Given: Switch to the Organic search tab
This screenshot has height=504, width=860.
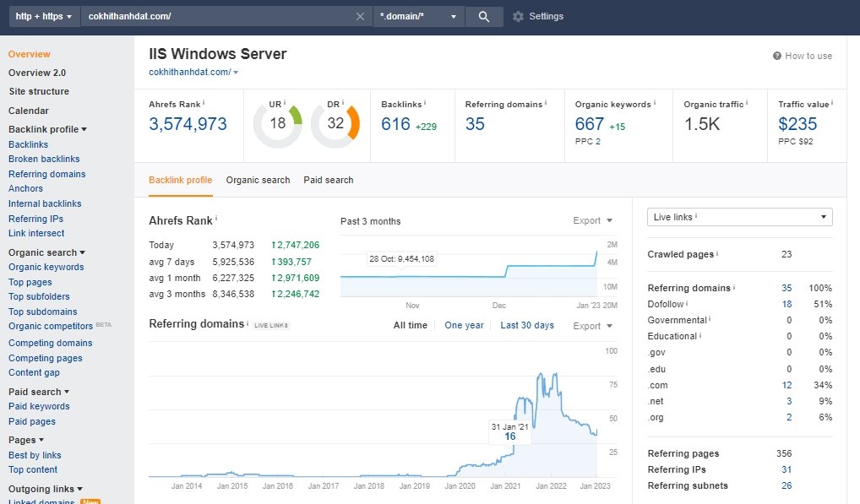Looking at the screenshot, I should (258, 180).
